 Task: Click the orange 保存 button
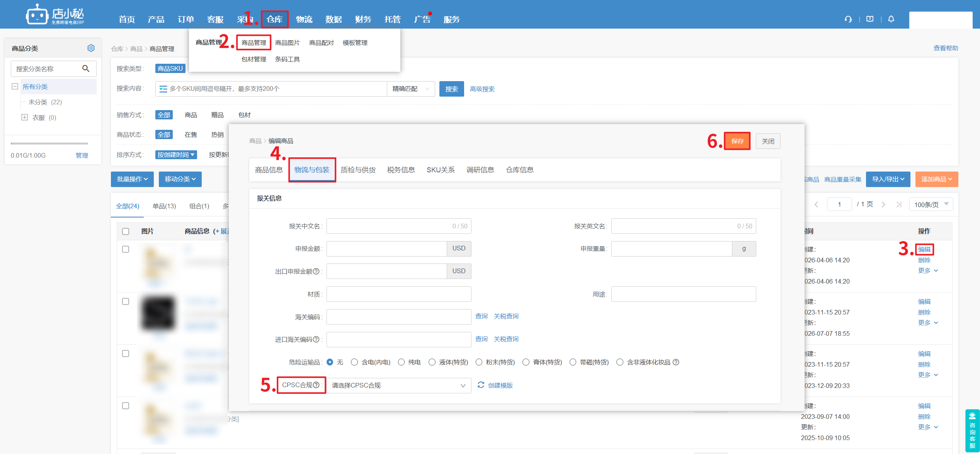tap(737, 141)
